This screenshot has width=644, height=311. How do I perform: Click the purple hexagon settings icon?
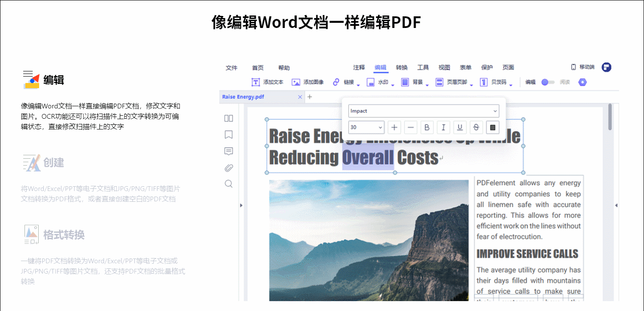583,82
